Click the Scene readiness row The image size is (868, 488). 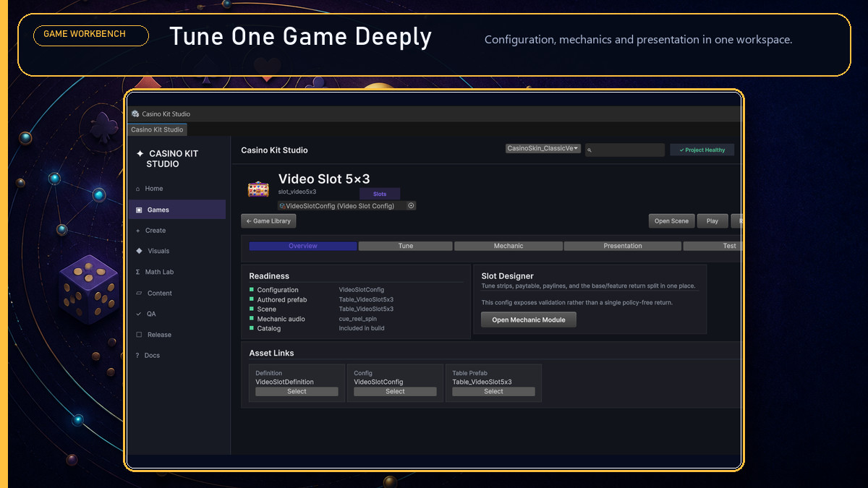pyautogui.click(x=355, y=309)
